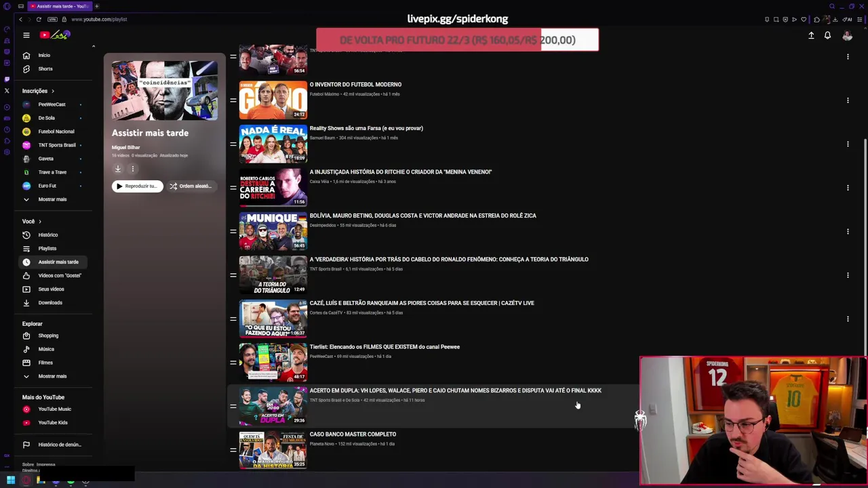The width and height of the screenshot is (868, 488).
Task: Click the YouTube upload arrow icon
Action: click(811, 35)
